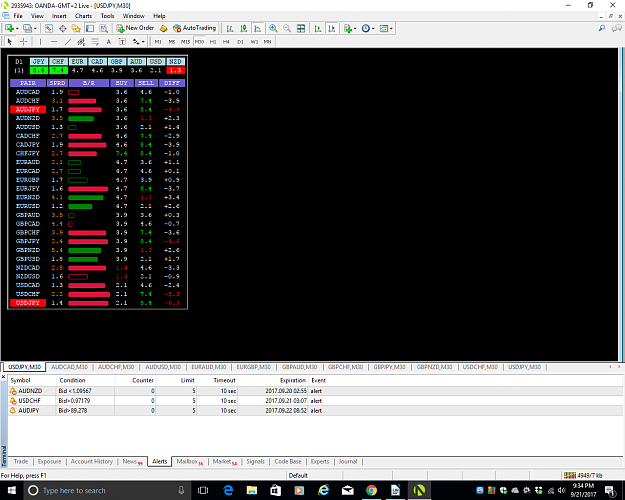Pick the vertical line drawing tool
625x500 pixels.
(40, 41)
